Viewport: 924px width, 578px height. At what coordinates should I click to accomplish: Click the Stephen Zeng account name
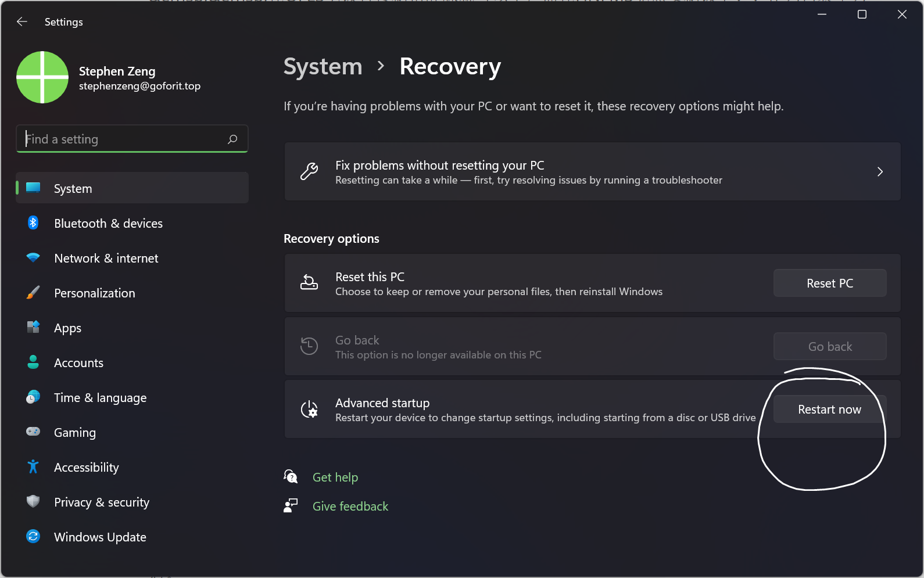click(x=117, y=71)
